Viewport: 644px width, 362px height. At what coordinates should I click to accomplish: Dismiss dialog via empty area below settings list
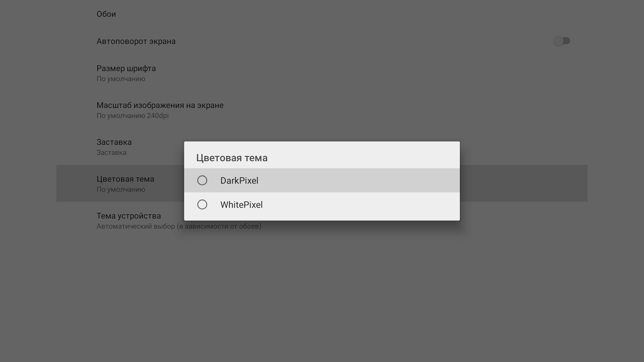click(322, 295)
